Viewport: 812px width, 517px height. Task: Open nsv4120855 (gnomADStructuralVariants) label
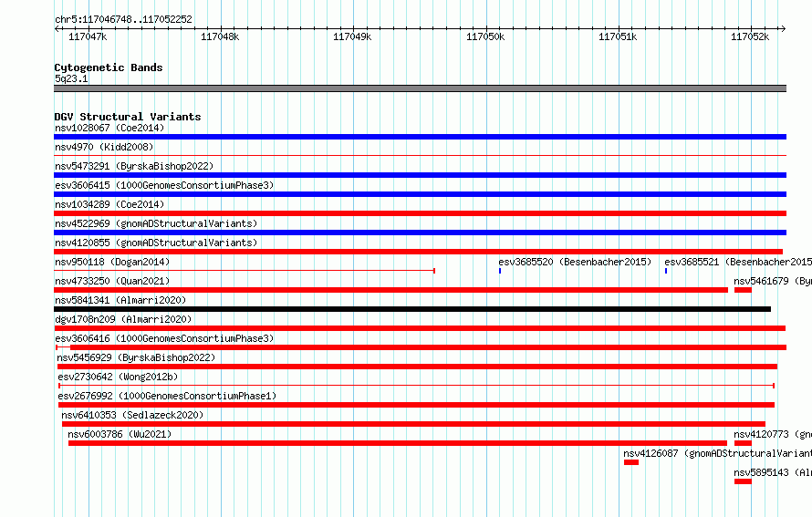point(156,243)
